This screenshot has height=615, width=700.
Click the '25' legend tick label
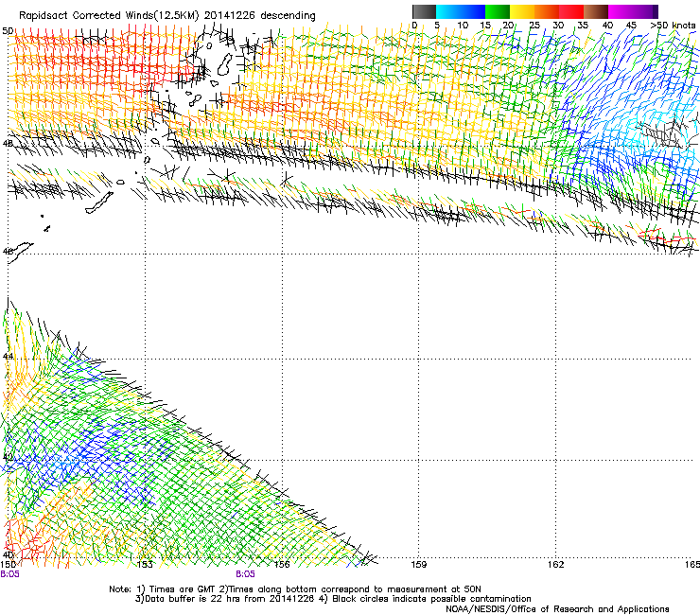point(534,26)
